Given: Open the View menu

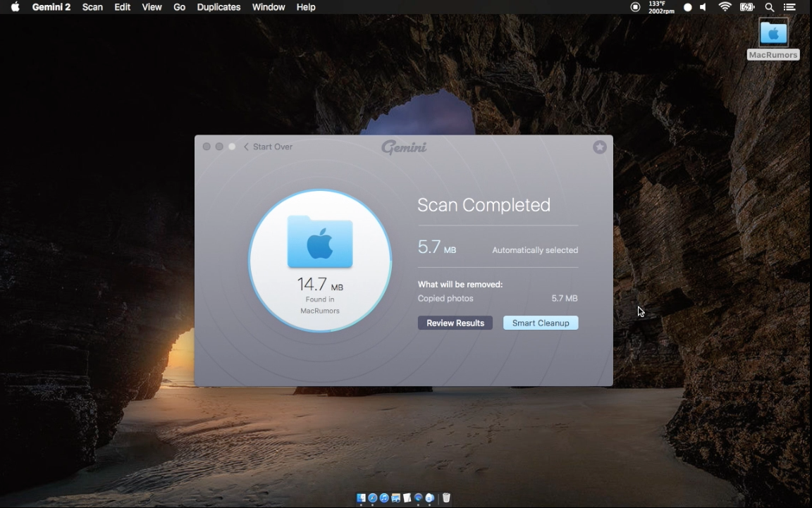Looking at the screenshot, I should 152,7.
